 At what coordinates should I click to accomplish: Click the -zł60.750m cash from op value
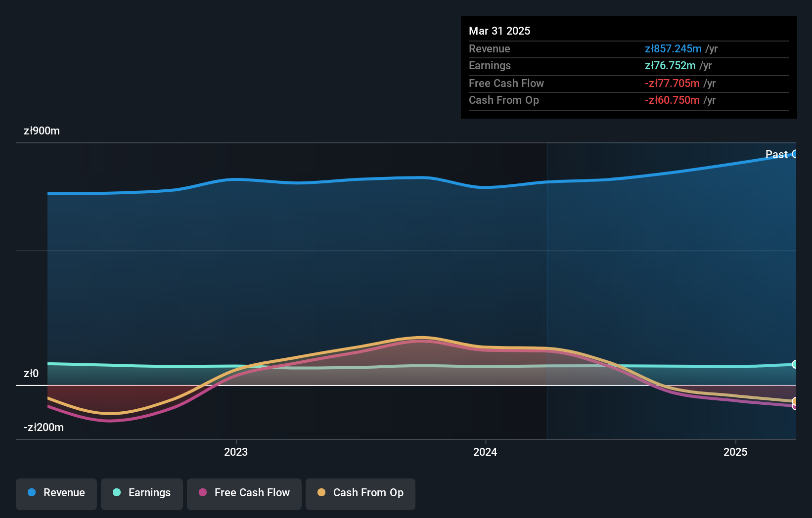(672, 100)
